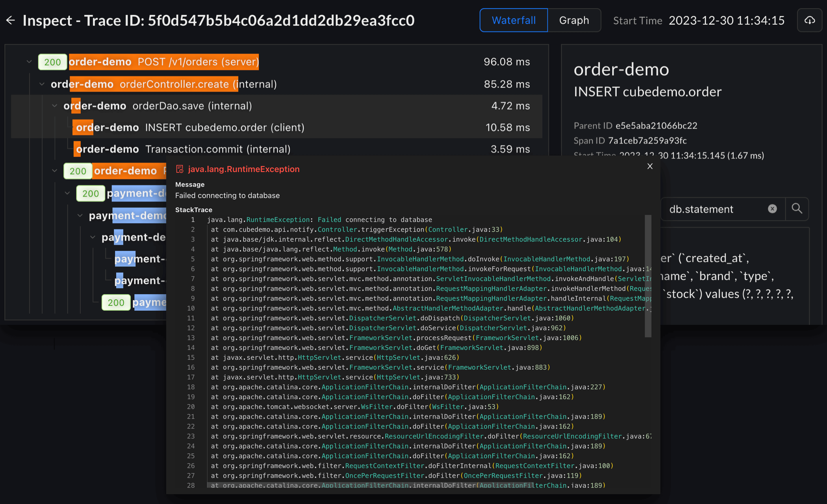This screenshot has width=827, height=504.
Task: Select the orderDao.save internal span row
Action: [x=276, y=106]
